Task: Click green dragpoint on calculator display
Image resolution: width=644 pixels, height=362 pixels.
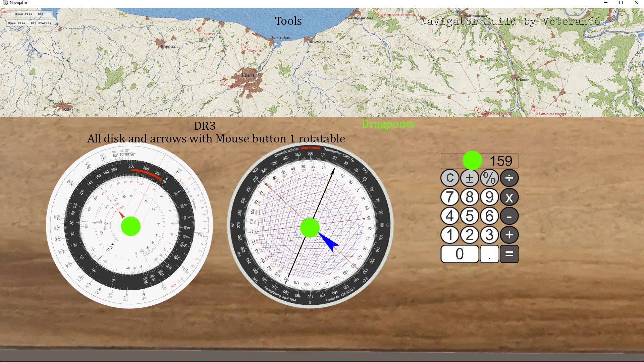Action: 472,161
